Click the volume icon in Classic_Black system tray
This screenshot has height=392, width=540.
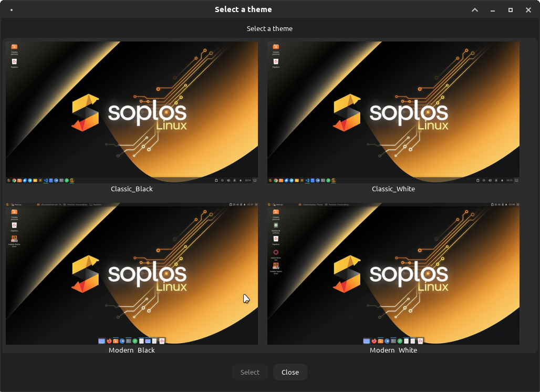pos(229,180)
